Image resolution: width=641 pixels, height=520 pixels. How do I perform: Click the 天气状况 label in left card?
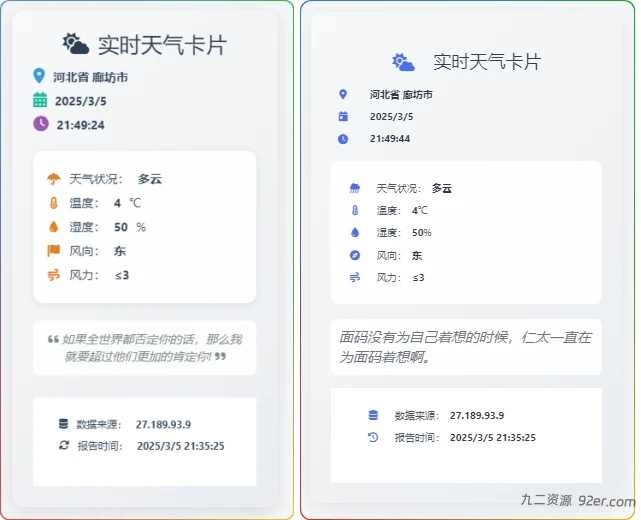[96, 179]
